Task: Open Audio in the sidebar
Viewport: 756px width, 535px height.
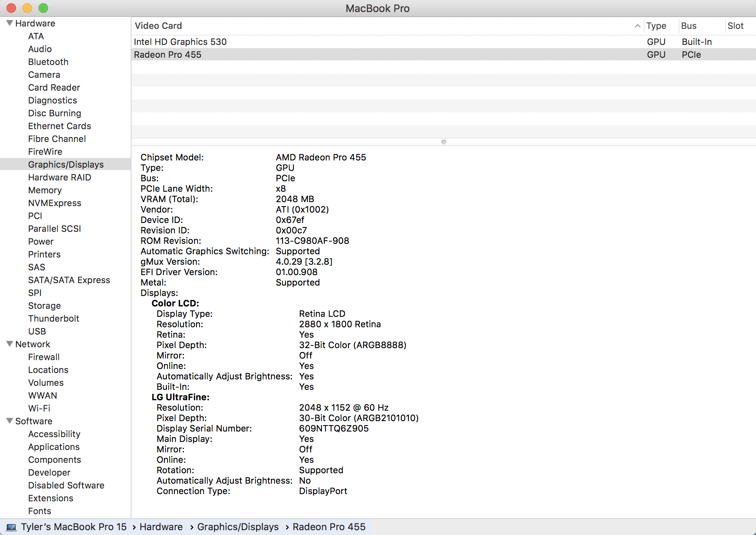Action: click(40, 49)
